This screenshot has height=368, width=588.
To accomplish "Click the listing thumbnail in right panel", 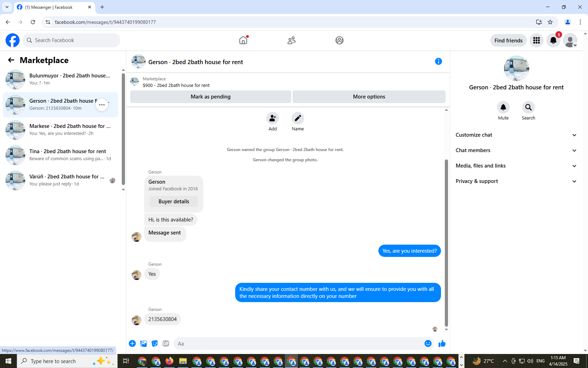I will coord(516,68).
